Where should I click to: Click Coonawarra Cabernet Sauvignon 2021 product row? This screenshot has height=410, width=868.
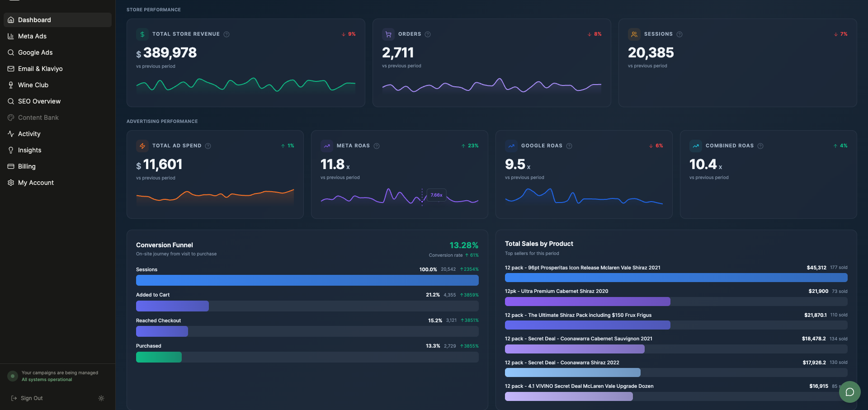(x=676, y=344)
